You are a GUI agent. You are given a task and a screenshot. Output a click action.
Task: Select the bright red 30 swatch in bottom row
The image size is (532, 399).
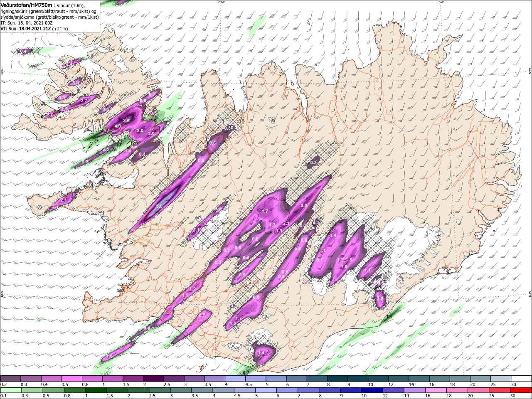pos(521,390)
